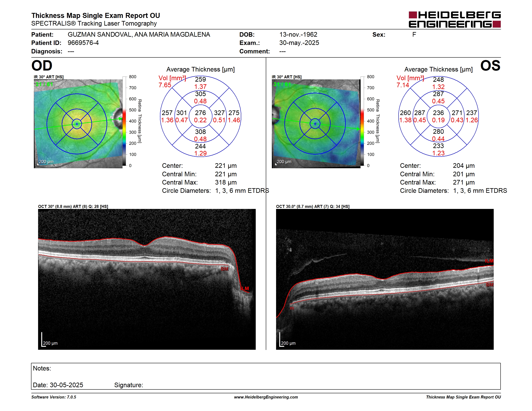This screenshot has width=532, height=411.
Task: Click the OD outer superior thickness 259
Action: (201, 79)
